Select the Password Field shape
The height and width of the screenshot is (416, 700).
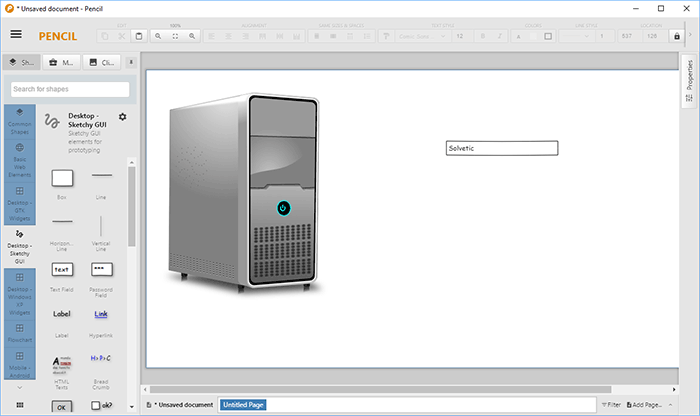(x=101, y=279)
